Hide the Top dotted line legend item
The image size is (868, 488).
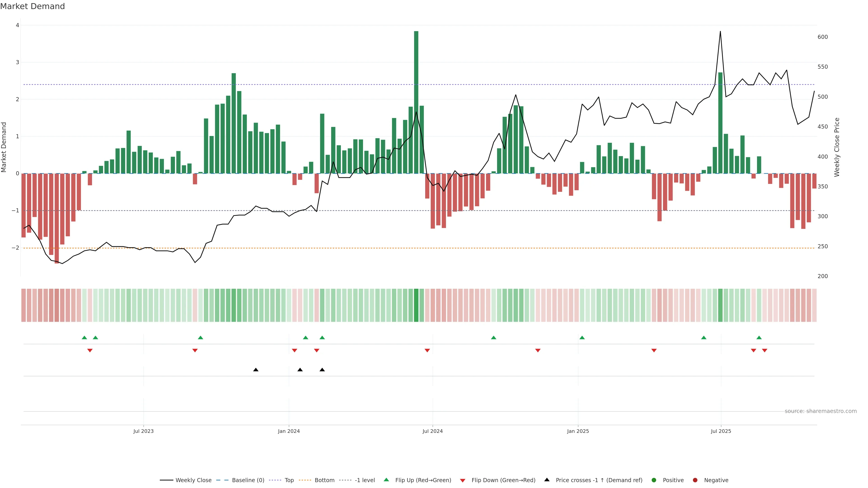point(289,480)
